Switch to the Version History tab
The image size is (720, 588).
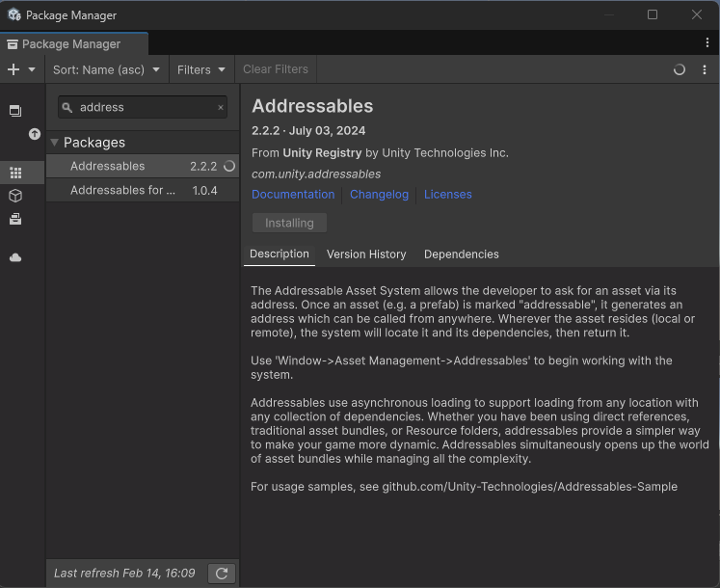366,254
